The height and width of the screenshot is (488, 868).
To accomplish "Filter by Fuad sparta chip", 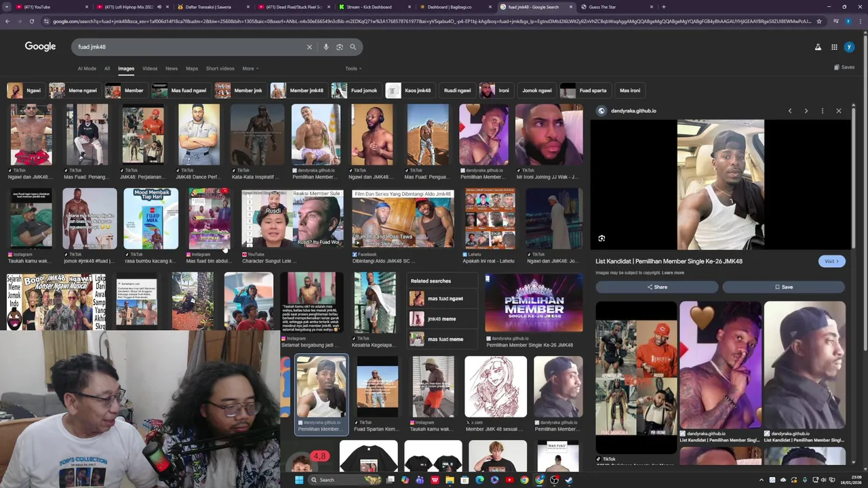I will click(x=585, y=90).
